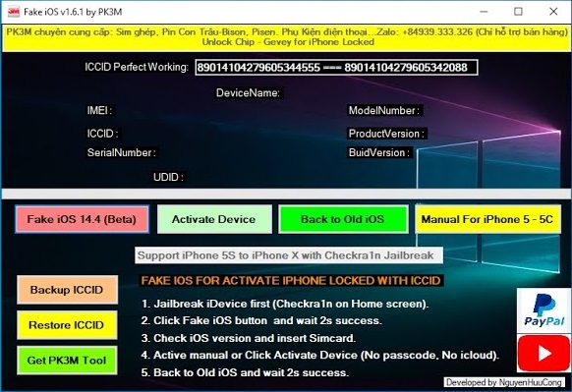
Task: Click step 4 'Active manual' instruction text
Action: (320, 355)
